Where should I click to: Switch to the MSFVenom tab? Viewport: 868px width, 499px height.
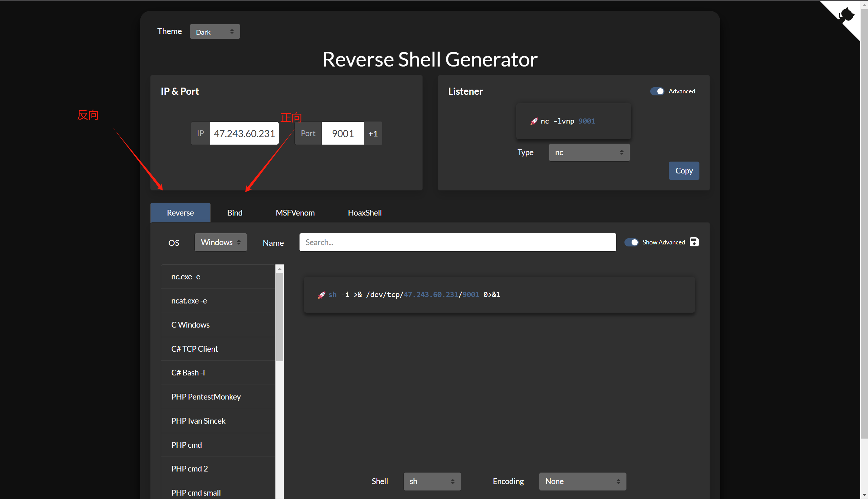pos(295,213)
